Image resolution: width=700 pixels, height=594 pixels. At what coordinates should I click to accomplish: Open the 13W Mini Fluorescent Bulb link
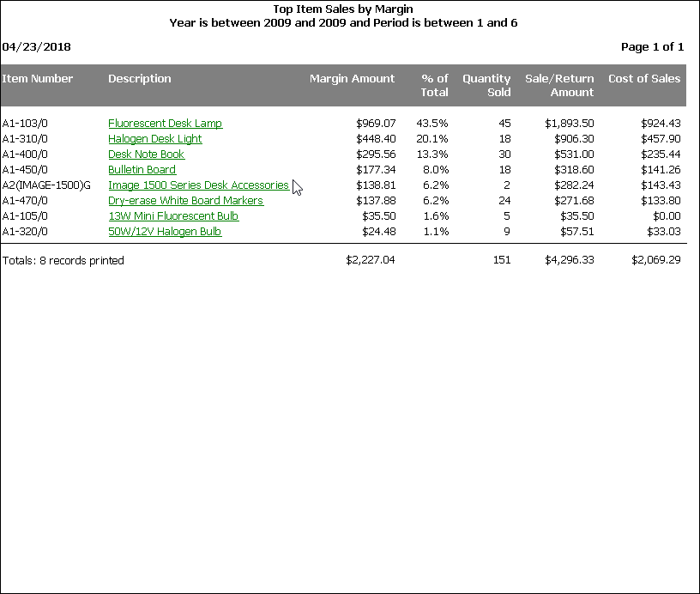pos(173,216)
